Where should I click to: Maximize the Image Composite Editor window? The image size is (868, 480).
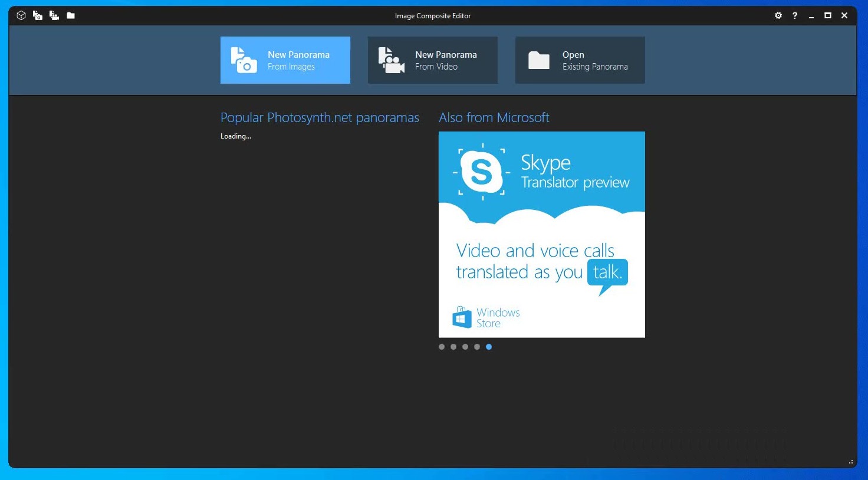click(828, 15)
